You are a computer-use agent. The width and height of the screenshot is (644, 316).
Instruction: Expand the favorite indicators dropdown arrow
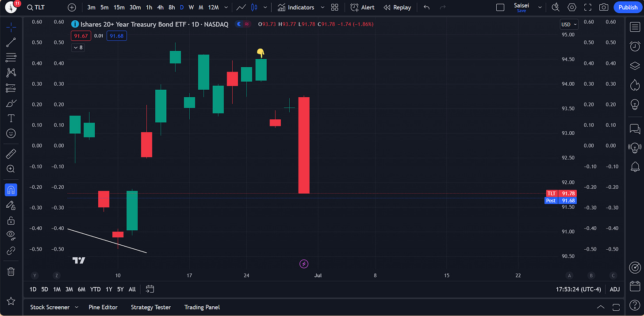[322, 8]
